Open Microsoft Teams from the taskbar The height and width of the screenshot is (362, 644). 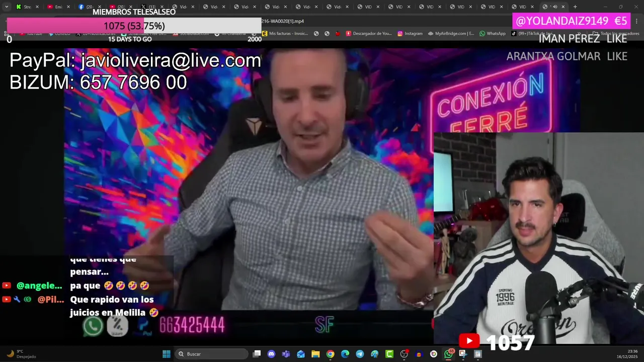[286, 354]
